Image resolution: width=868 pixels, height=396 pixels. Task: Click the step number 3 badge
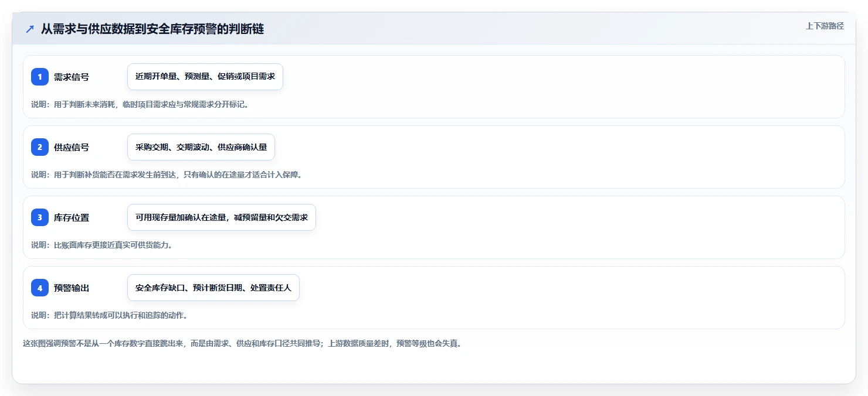[40, 217]
